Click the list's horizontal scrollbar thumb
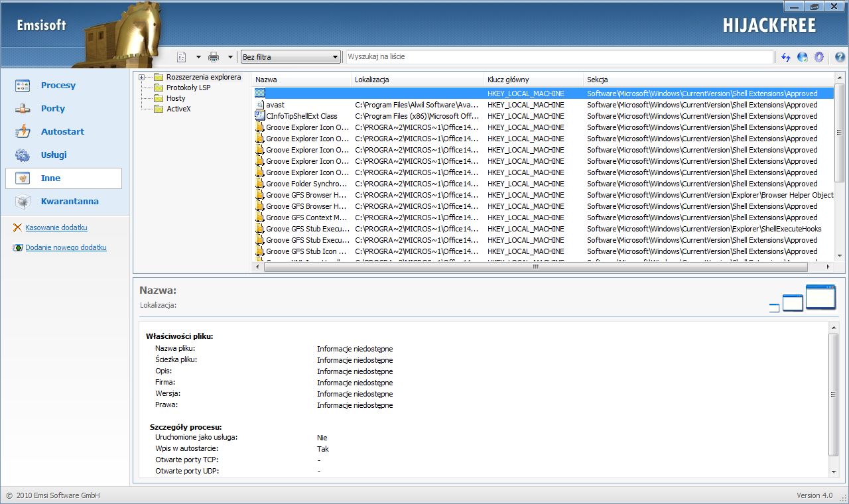 [536, 267]
